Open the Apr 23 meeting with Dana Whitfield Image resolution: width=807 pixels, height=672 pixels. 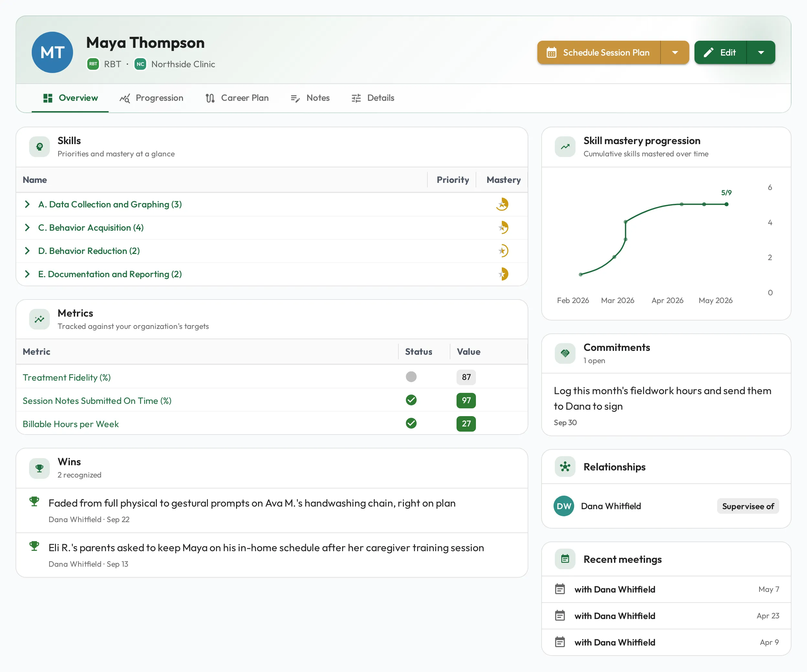point(666,616)
